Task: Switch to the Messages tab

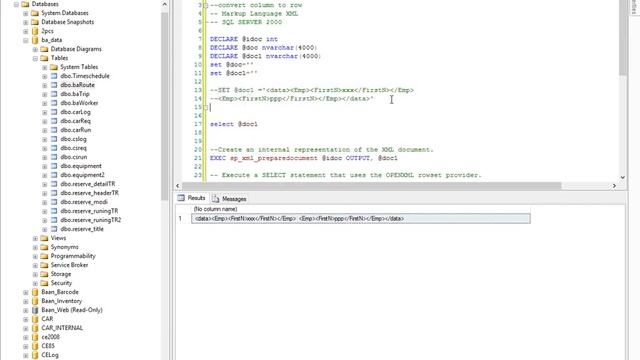Action: 229,199
